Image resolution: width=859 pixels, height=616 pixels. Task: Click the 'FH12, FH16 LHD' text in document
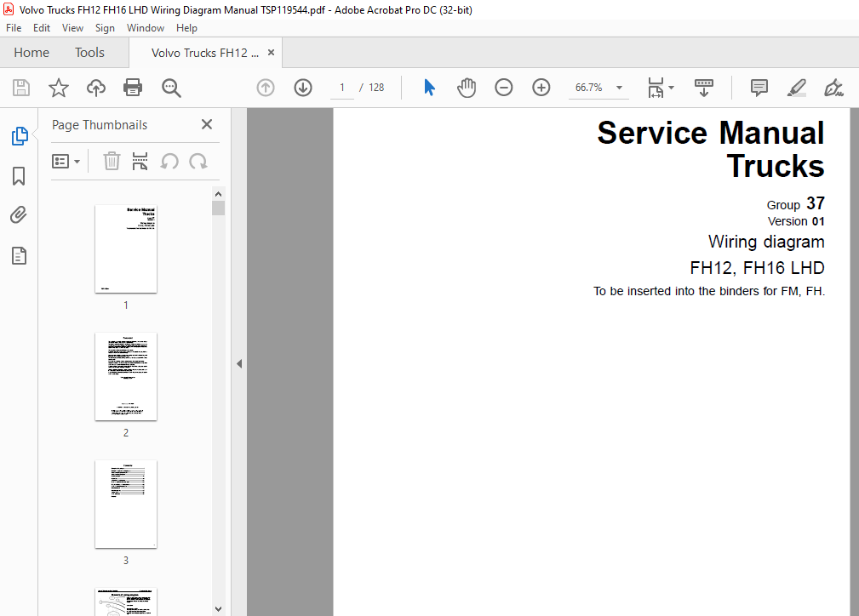point(757,268)
